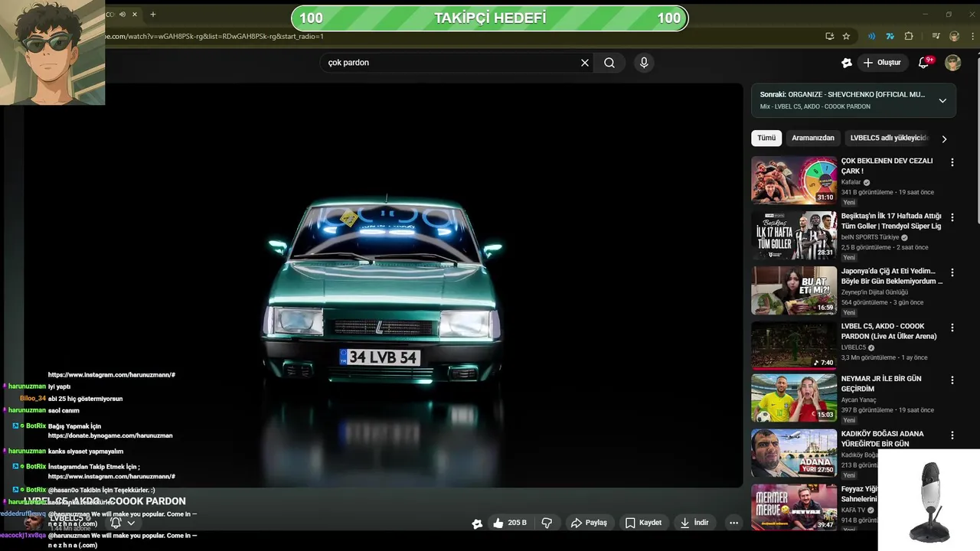Viewport: 980px width, 551px height.
Task: Open notification preferences dropdown chevron
Action: (x=131, y=523)
